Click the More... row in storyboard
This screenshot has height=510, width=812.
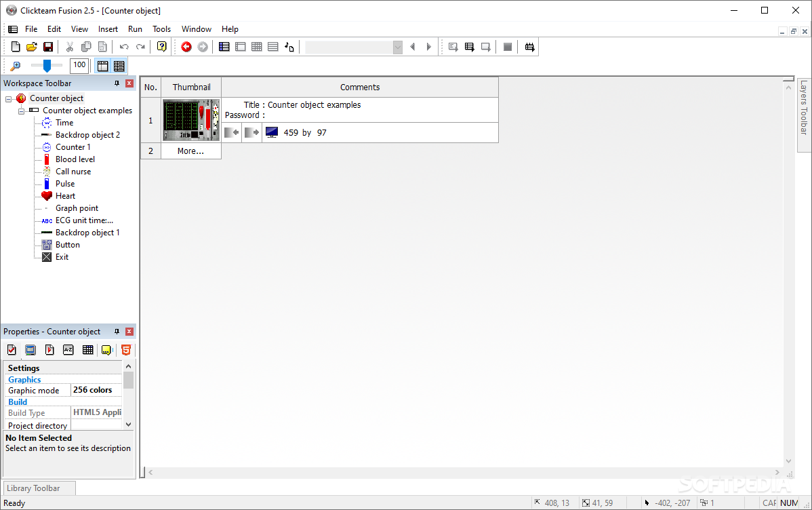[190, 151]
